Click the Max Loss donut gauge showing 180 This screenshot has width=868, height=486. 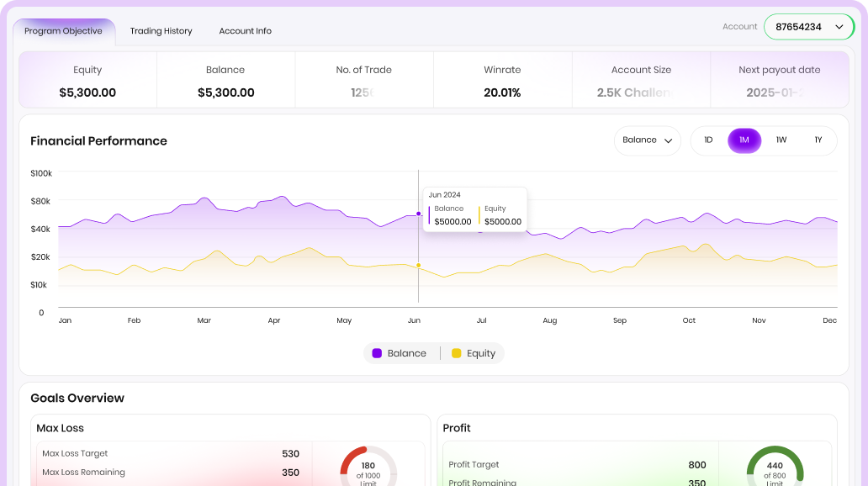(x=368, y=466)
